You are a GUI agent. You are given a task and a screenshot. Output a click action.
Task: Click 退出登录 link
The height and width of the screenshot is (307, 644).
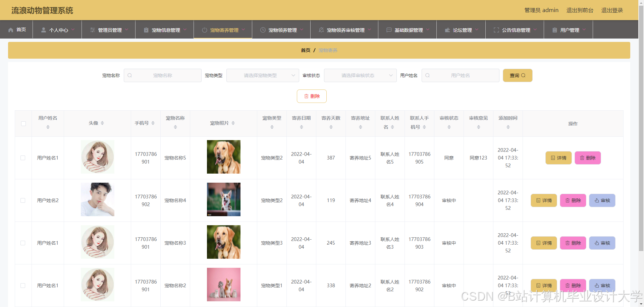pyautogui.click(x=612, y=10)
